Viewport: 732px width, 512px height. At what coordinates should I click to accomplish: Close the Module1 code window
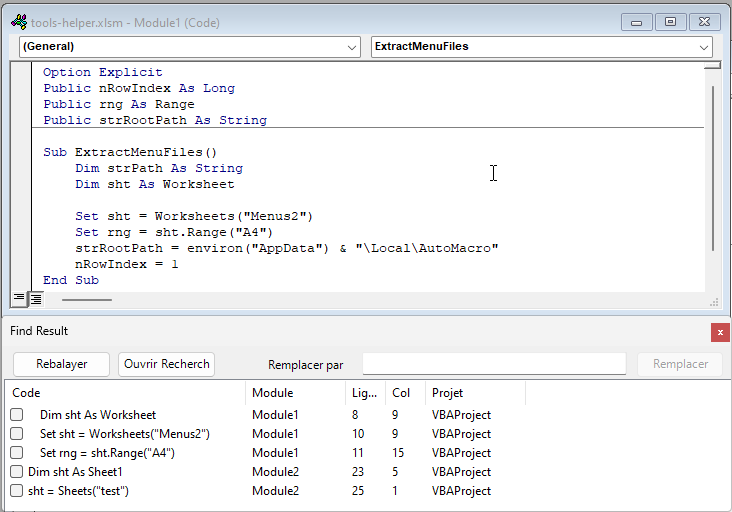(x=704, y=22)
